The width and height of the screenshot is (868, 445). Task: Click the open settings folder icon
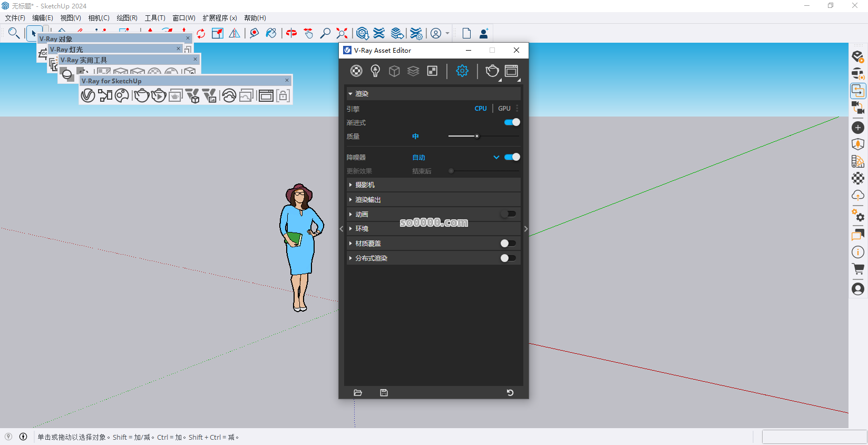tap(358, 393)
